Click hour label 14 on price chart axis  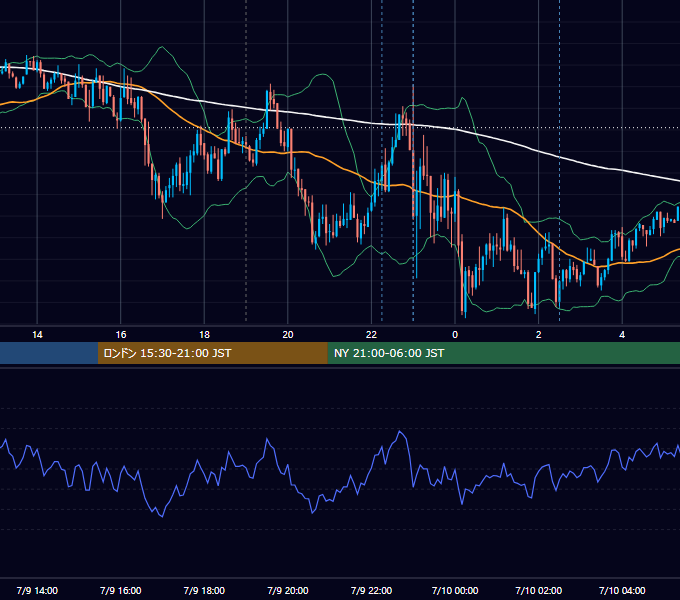click(x=37, y=335)
